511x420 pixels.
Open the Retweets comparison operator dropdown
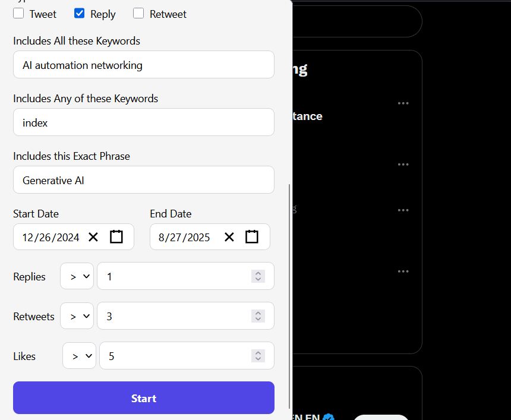(x=77, y=316)
